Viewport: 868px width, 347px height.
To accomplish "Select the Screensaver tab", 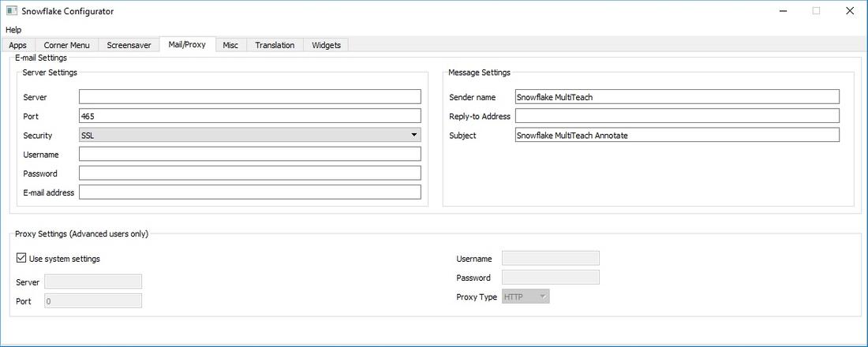I will coord(129,45).
